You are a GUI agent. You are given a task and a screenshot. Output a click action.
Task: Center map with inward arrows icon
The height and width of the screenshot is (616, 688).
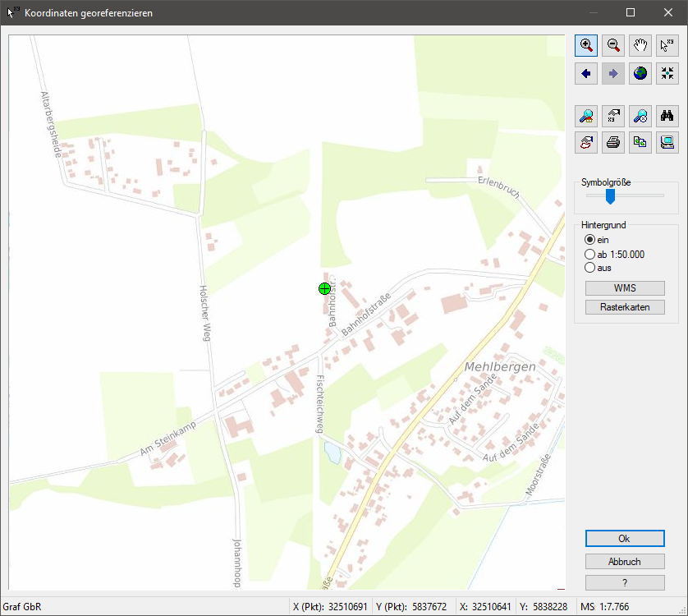(x=667, y=73)
